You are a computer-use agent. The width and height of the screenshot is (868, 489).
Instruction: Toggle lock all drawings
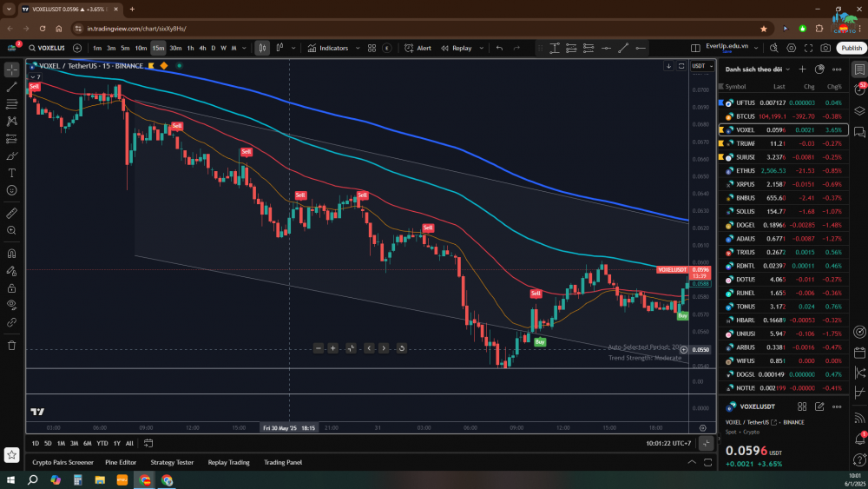pos(11,288)
